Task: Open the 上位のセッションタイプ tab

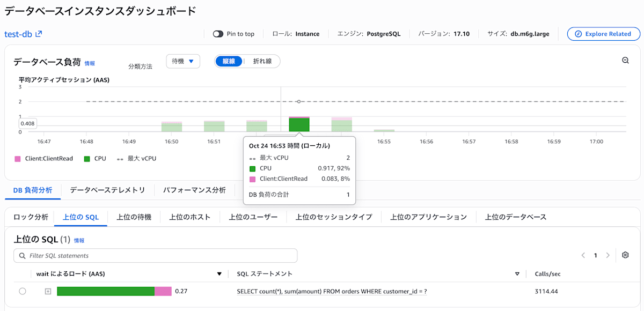Action: [x=334, y=217]
